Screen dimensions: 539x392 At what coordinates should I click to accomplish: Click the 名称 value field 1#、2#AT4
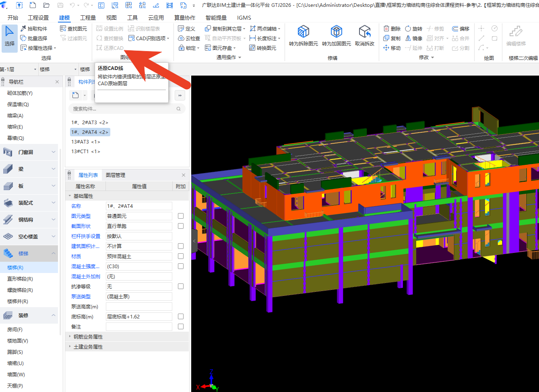(139, 206)
